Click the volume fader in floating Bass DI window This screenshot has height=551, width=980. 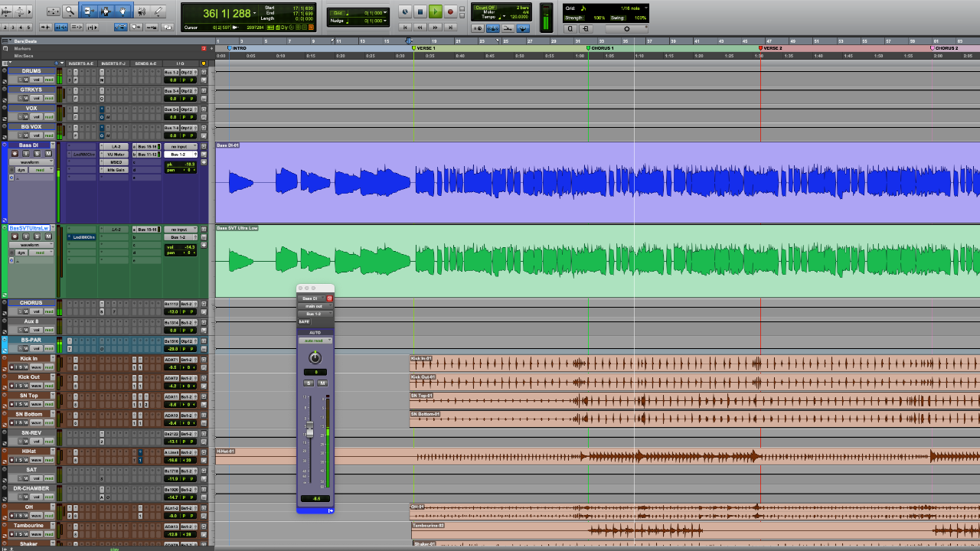click(310, 428)
